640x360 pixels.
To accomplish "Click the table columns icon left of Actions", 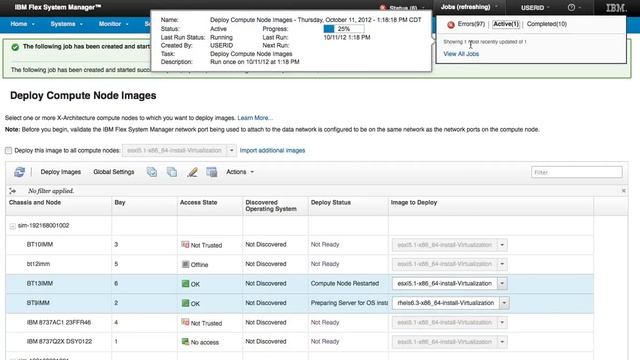I will click(211, 172).
